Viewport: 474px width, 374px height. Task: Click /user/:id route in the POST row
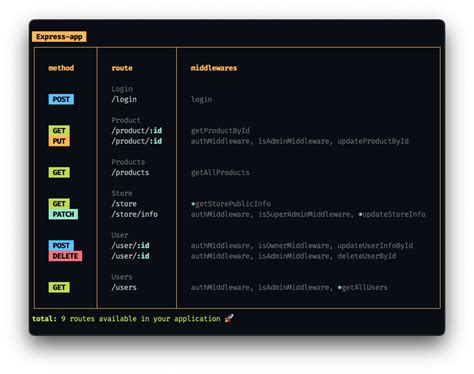pos(130,246)
